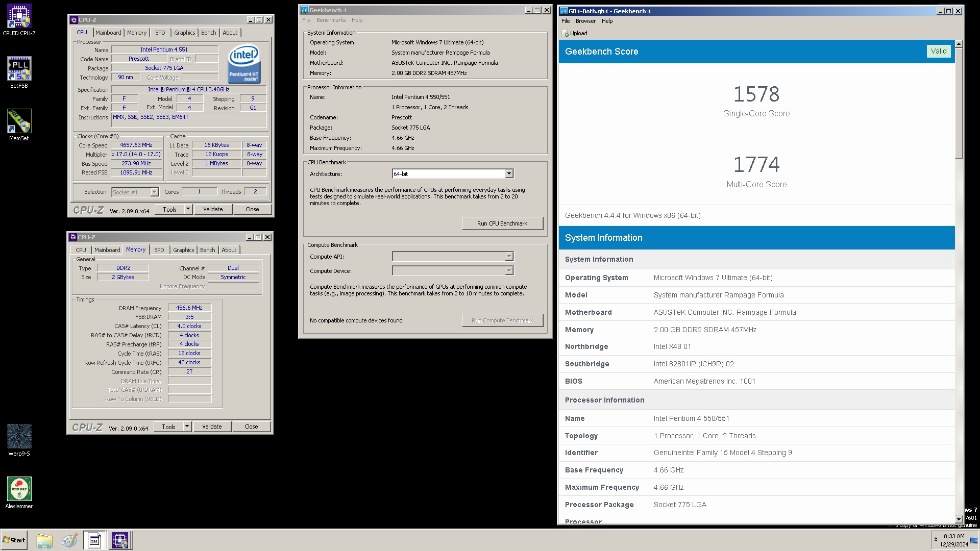Click Validate in top CPU-Z window
The height and width of the screenshot is (551, 980).
click(x=213, y=209)
